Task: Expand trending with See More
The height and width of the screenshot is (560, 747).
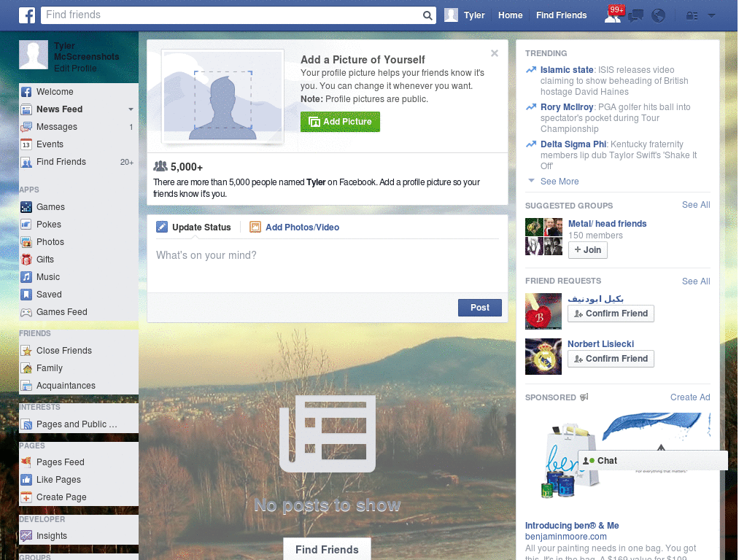Action: tap(560, 182)
